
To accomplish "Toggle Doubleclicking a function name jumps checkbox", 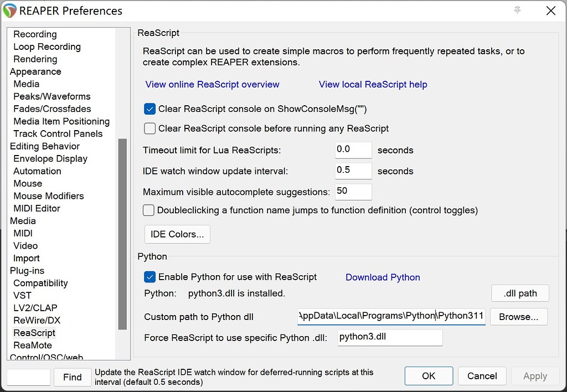I will click(148, 210).
